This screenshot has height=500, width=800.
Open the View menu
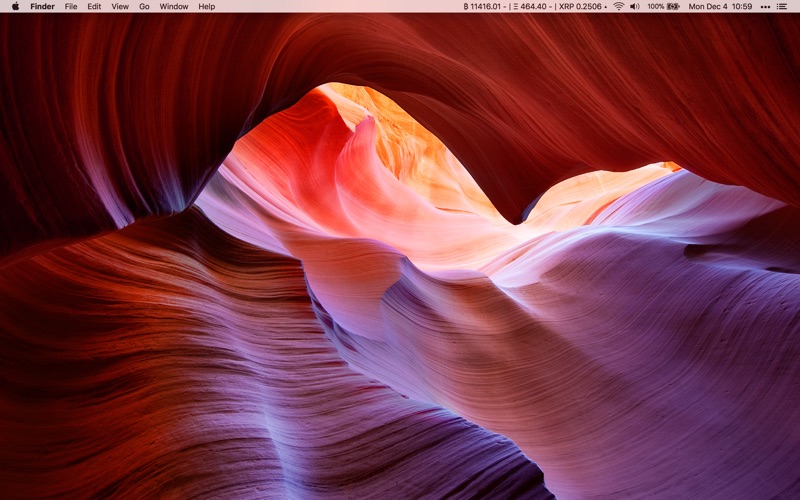tap(120, 7)
